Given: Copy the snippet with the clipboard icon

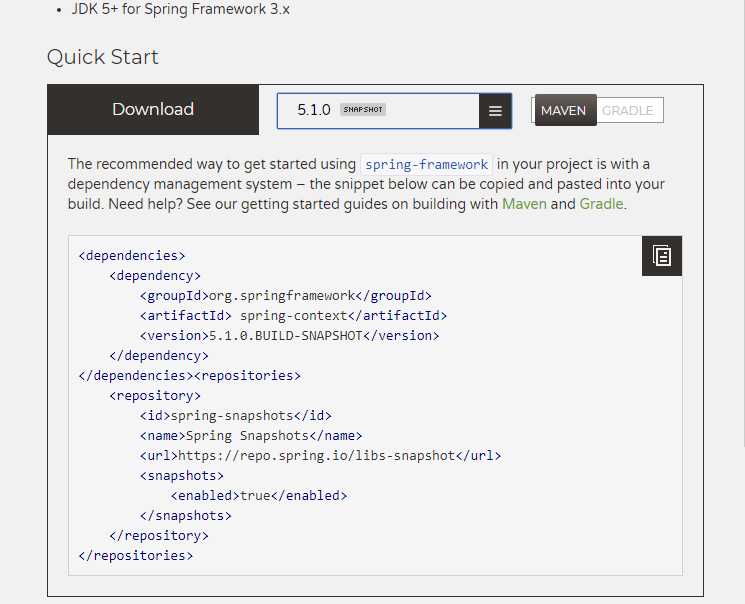Looking at the screenshot, I should pyautogui.click(x=661, y=256).
